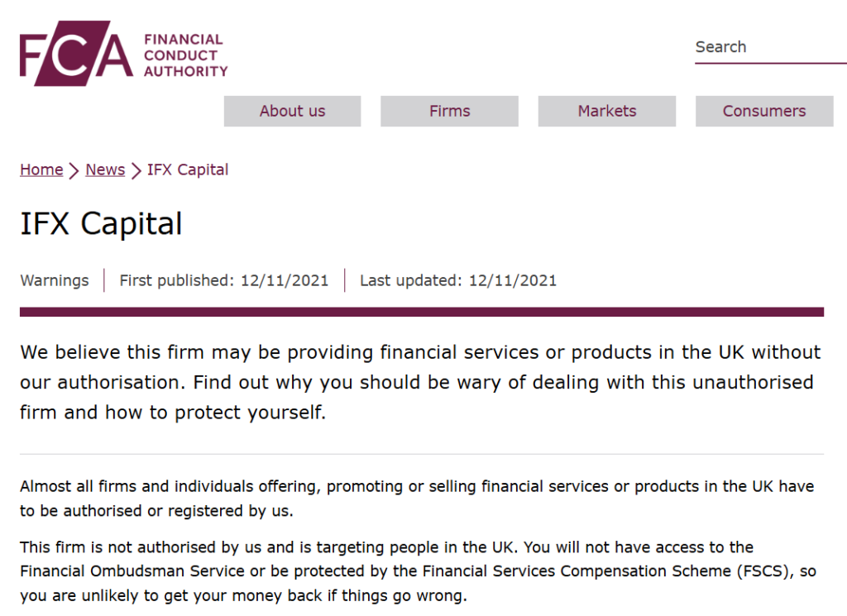Image resolution: width=847 pixels, height=616 pixels.
Task: Click the Financial Conduct Authority logo text
Action: pyautogui.click(x=185, y=55)
